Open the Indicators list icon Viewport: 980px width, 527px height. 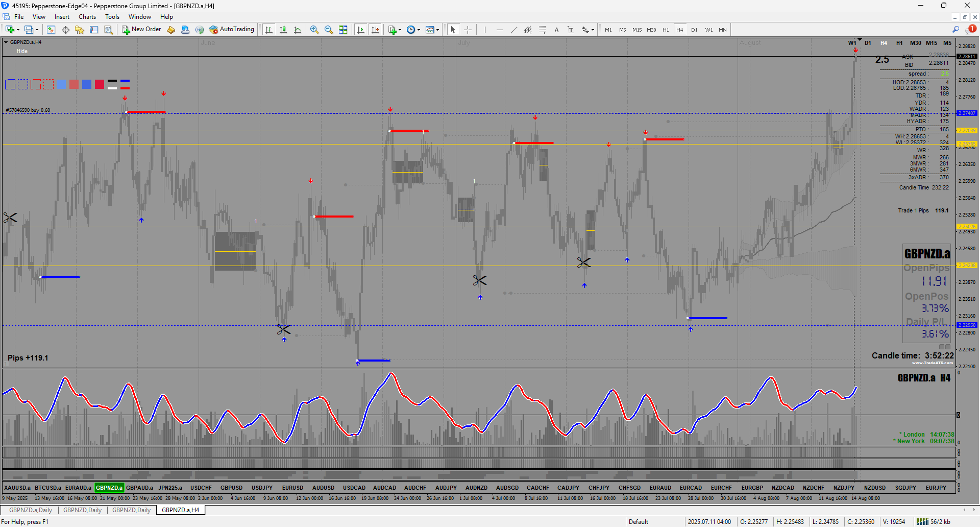point(392,30)
